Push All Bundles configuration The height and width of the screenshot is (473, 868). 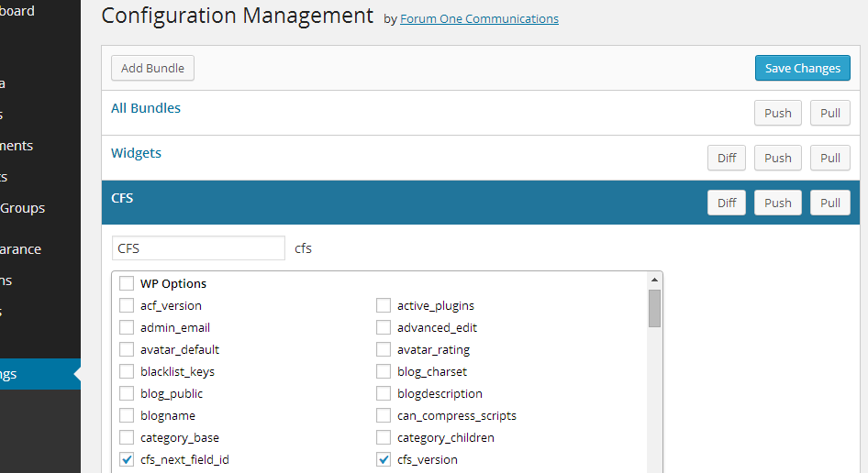(777, 113)
